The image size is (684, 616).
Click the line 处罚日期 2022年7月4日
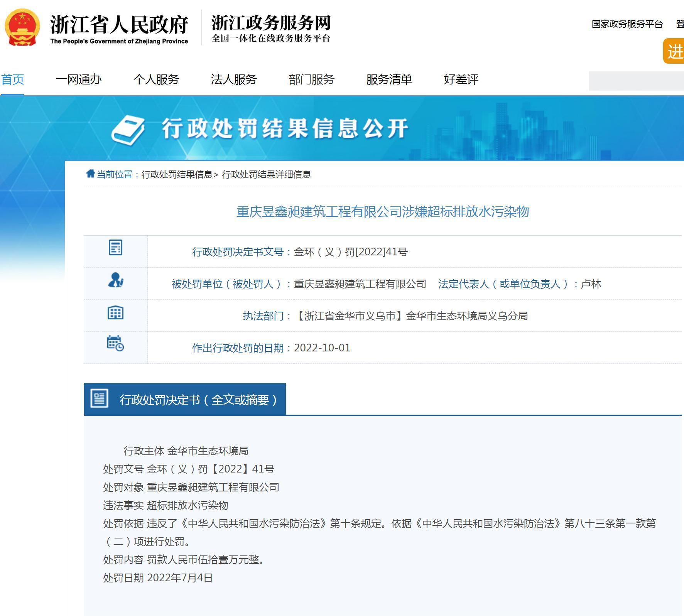(158, 577)
